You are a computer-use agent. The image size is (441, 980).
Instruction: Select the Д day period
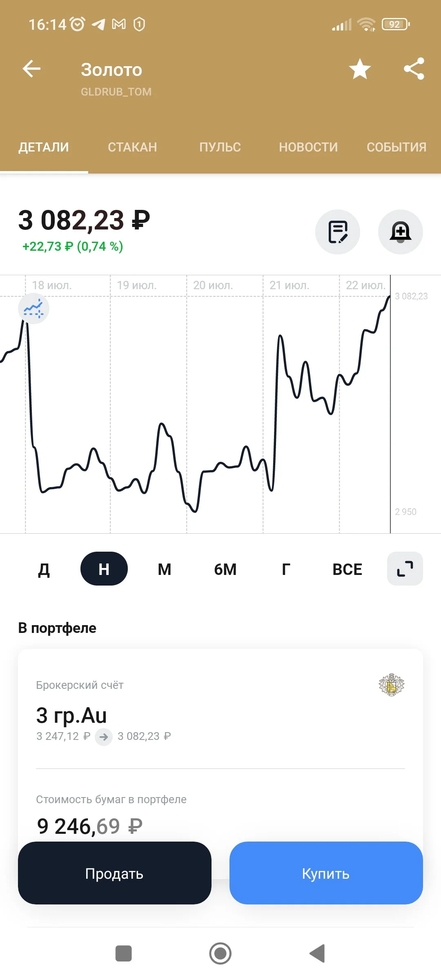click(x=44, y=569)
